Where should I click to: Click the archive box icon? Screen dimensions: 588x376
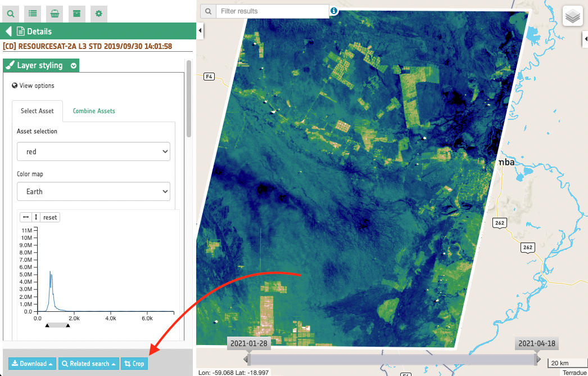point(76,13)
